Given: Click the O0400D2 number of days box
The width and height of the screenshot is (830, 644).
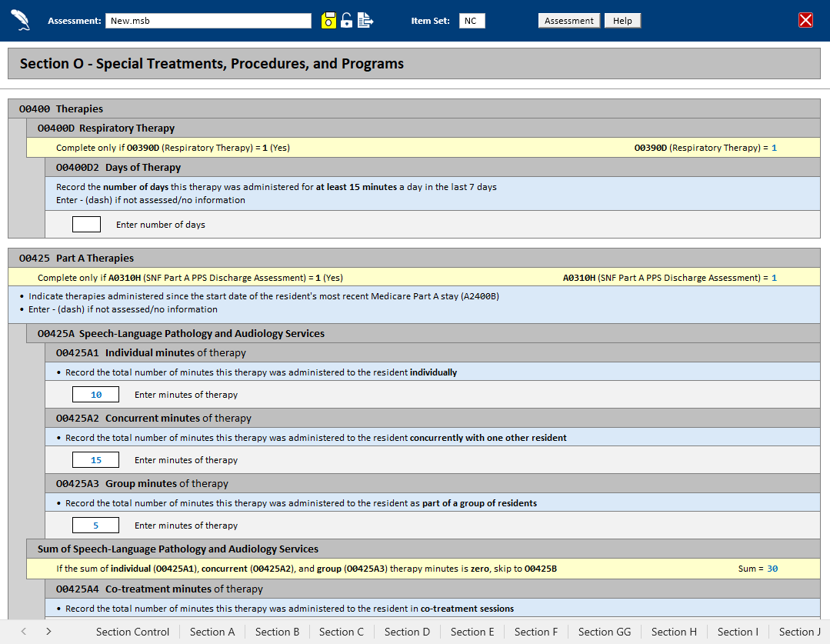Looking at the screenshot, I should pyautogui.click(x=86, y=225).
